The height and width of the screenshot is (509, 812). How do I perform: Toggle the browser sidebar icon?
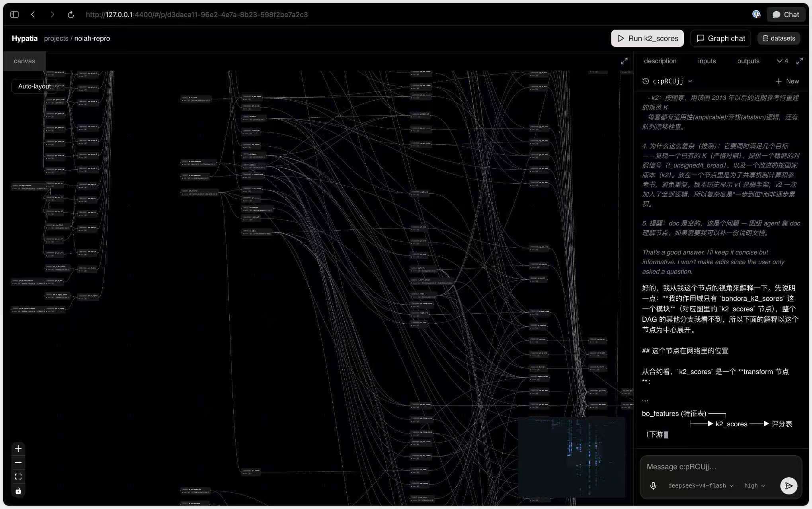[14, 15]
